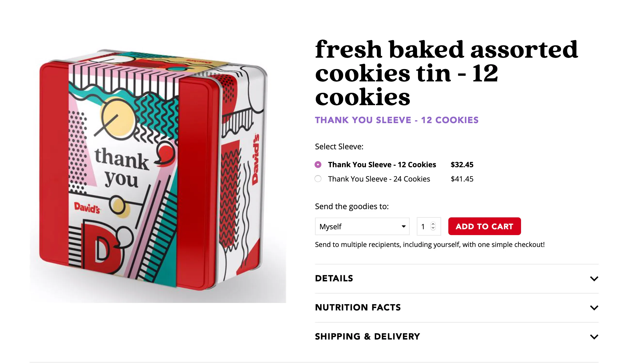Choose the Thank You Sleeve 24 Cookies option
Image resolution: width=633 pixels, height=364 pixels.
pyautogui.click(x=318, y=179)
